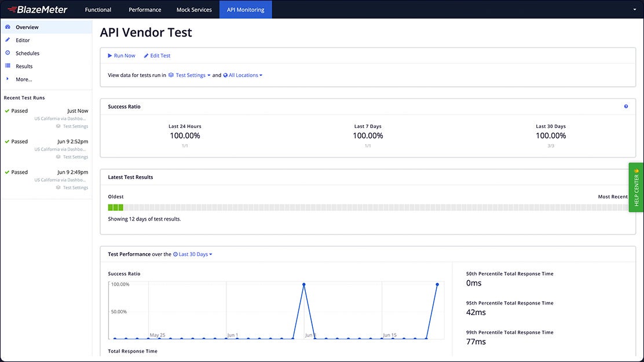Viewport: 644px width, 362px height.
Task: Click the 3/3 count under Last 30 Days
Action: [x=551, y=146]
